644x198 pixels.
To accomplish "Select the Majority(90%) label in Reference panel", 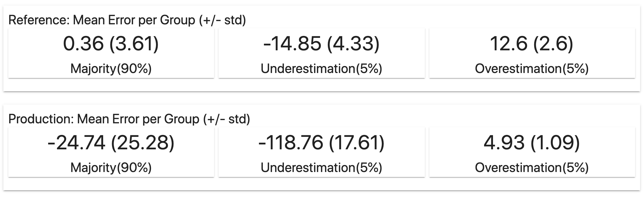I will point(111,69).
